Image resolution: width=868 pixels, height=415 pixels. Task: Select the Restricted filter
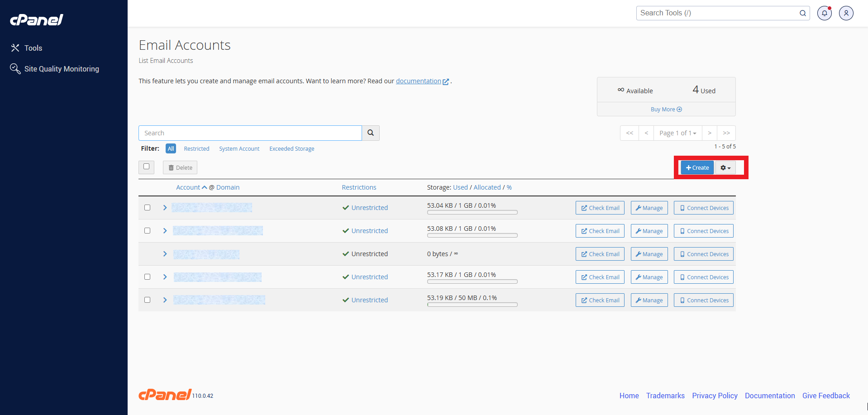pyautogui.click(x=196, y=149)
